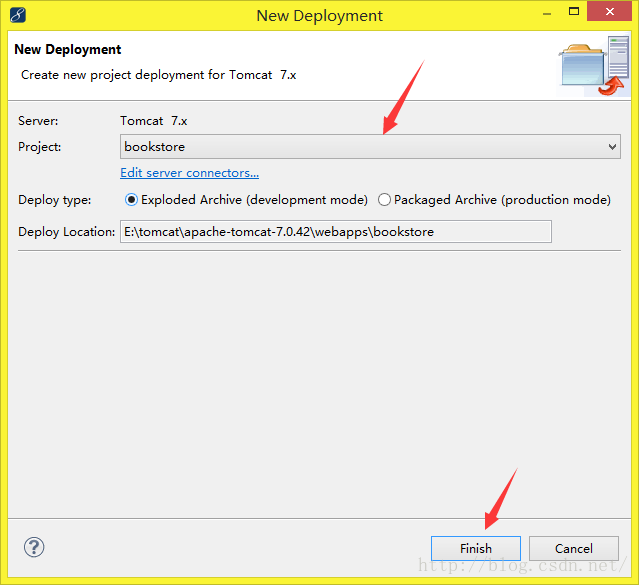Screen dimensions: 639x585
Task: Click the deployment wizard banner image
Action: [593, 66]
